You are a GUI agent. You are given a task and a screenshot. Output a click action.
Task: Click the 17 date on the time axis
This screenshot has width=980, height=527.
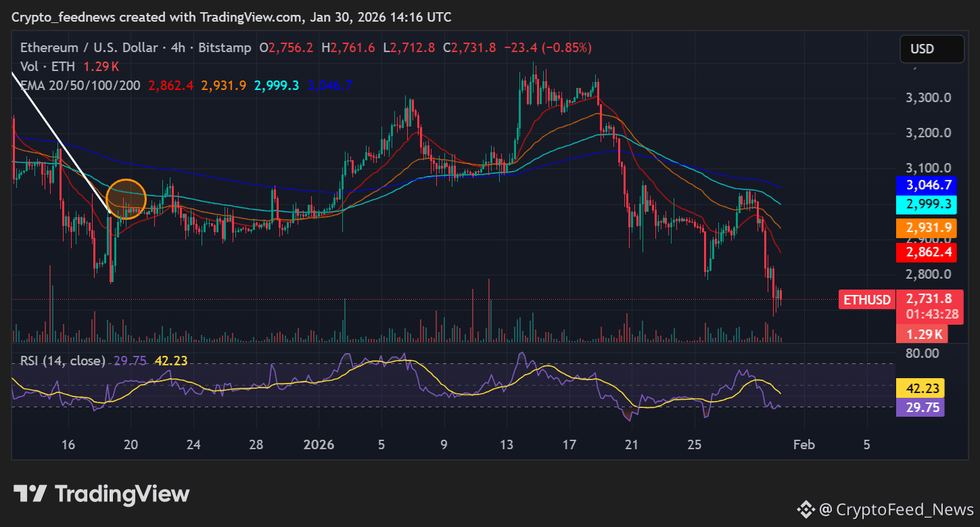[x=569, y=444]
